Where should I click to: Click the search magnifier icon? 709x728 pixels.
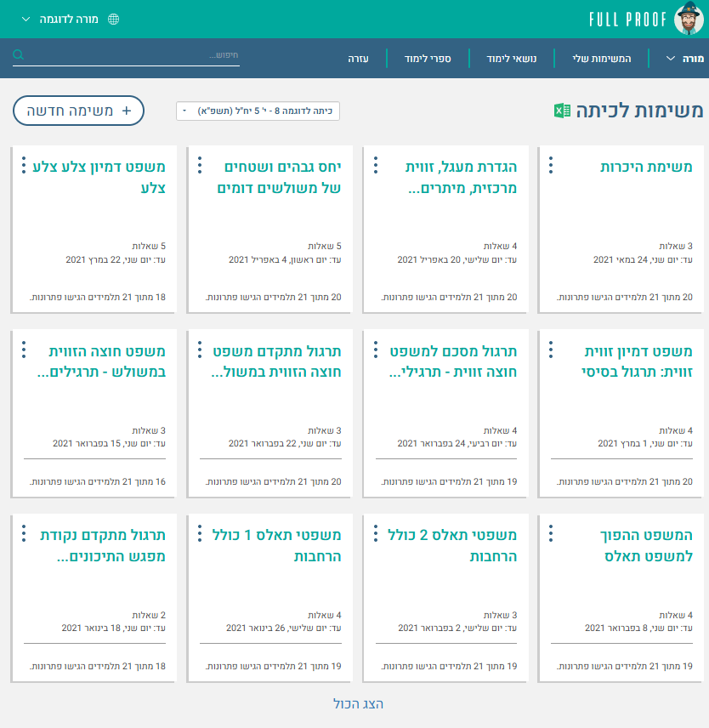(19, 55)
